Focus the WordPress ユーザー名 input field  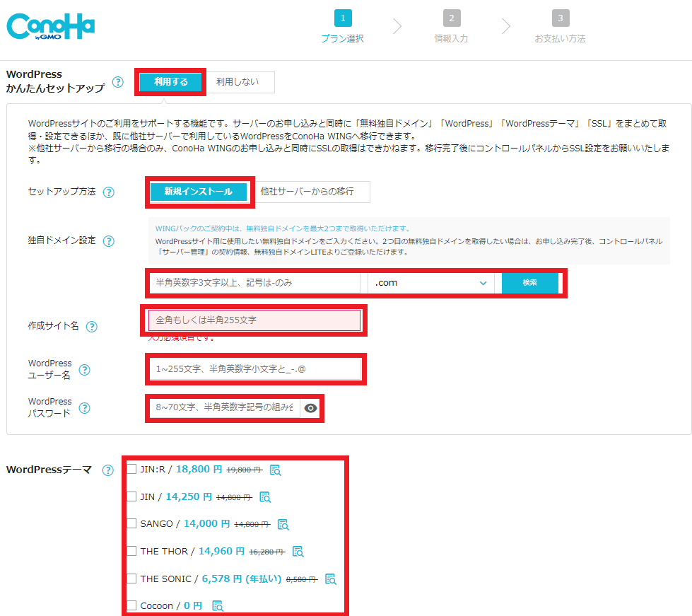tap(255, 369)
